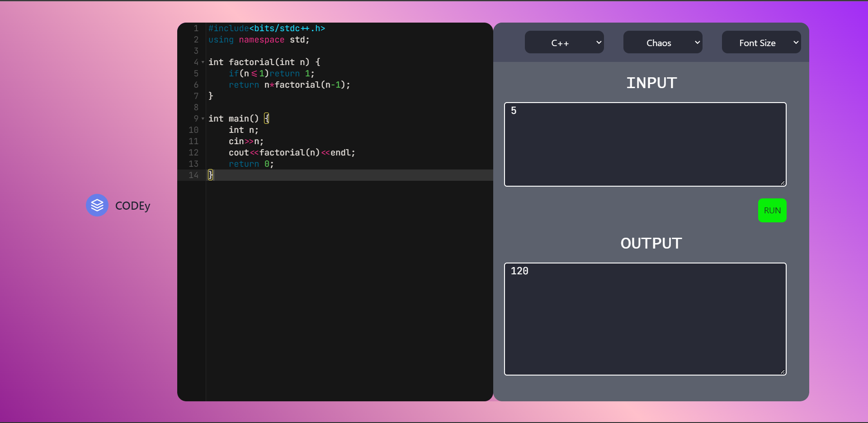The image size is (868, 423).
Task: Click the 'return n*factorial(n-1);' line
Action: (289, 85)
